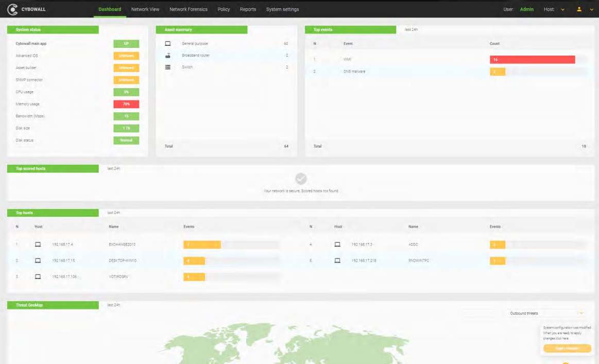Click laptop icon for host 192.168.17.218
599x364 pixels.
[x=337, y=261]
